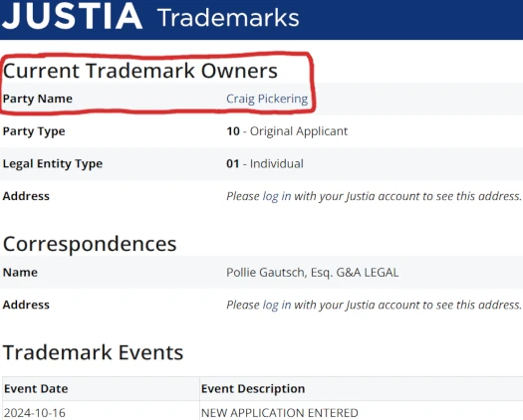Click the JUSTIA logo in header

[x=73, y=16]
